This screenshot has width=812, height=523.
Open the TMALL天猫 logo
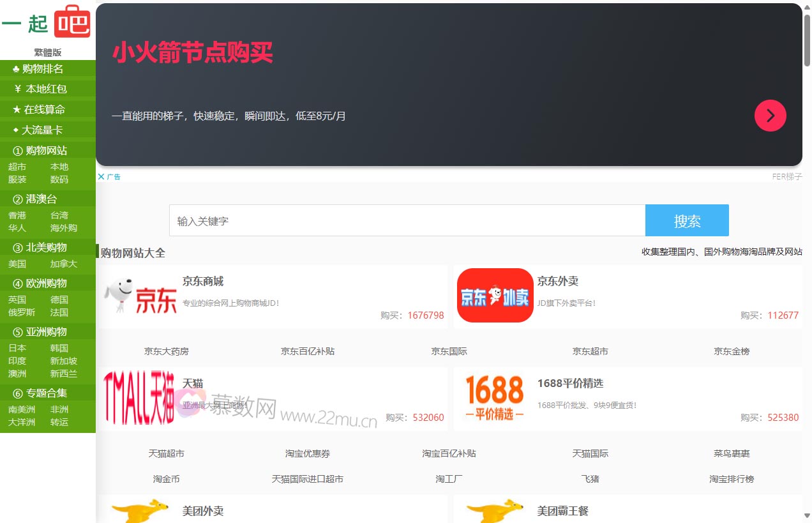pyautogui.click(x=139, y=398)
